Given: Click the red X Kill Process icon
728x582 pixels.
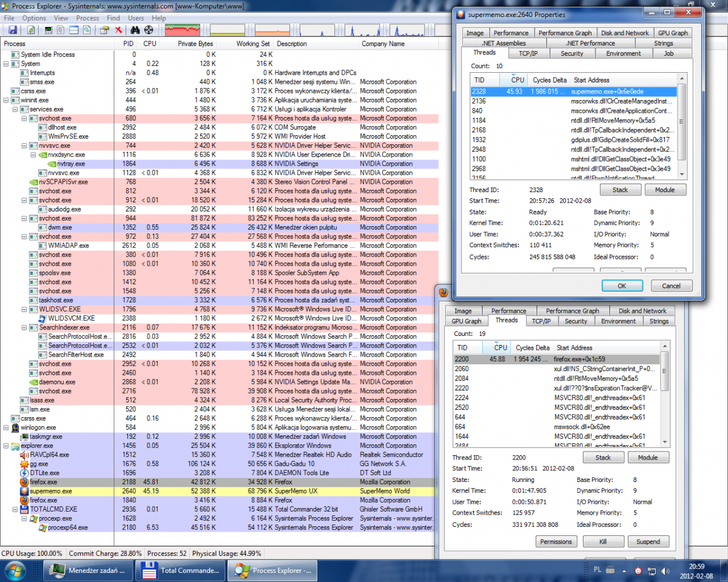Looking at the screenshot, I should [118, 30].
